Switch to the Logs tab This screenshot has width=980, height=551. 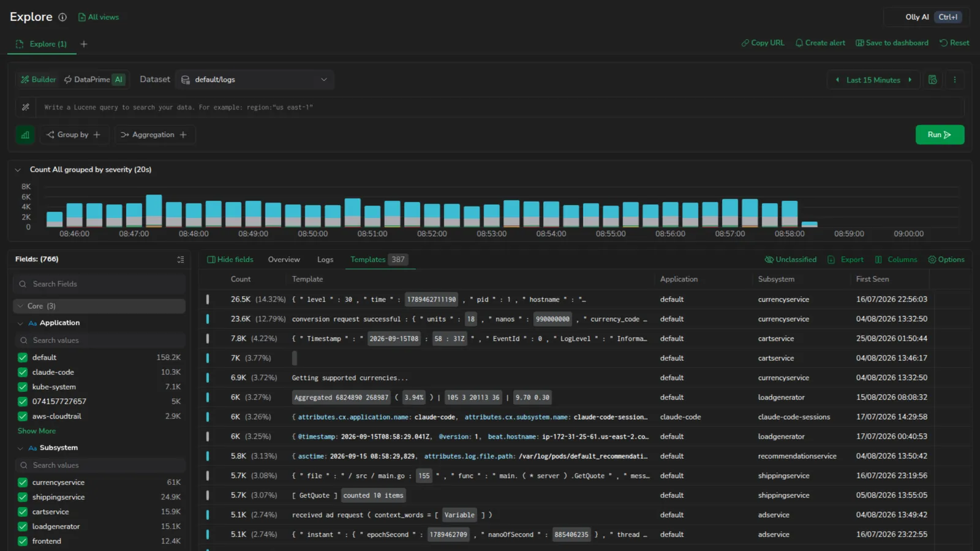click(325, 260)
